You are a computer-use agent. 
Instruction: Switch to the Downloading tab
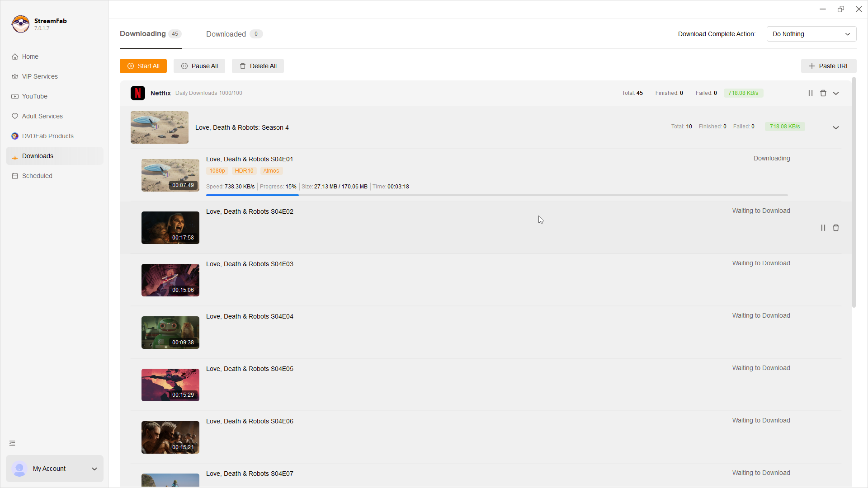[x=151, y=34]
